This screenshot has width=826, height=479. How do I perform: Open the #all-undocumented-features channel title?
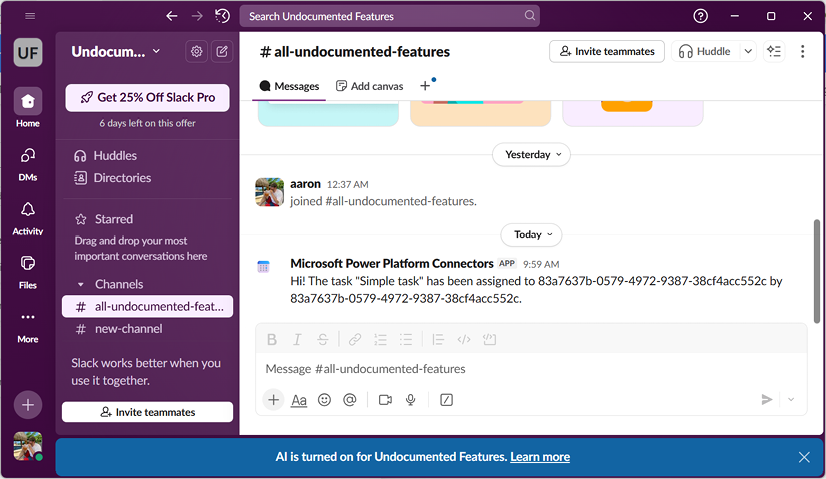(355, 52)
